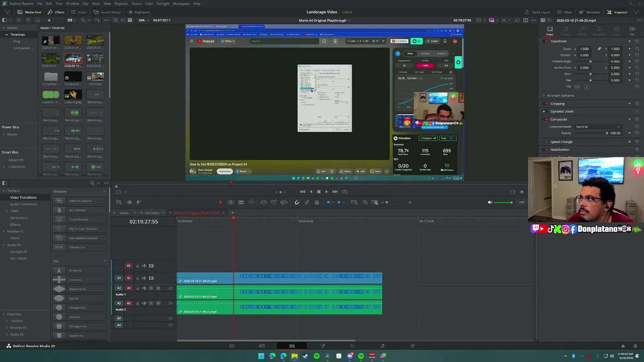Jump to the last frame
Image resolution: width=644 pixels, height=362 pixels.
tap(335, 192)
